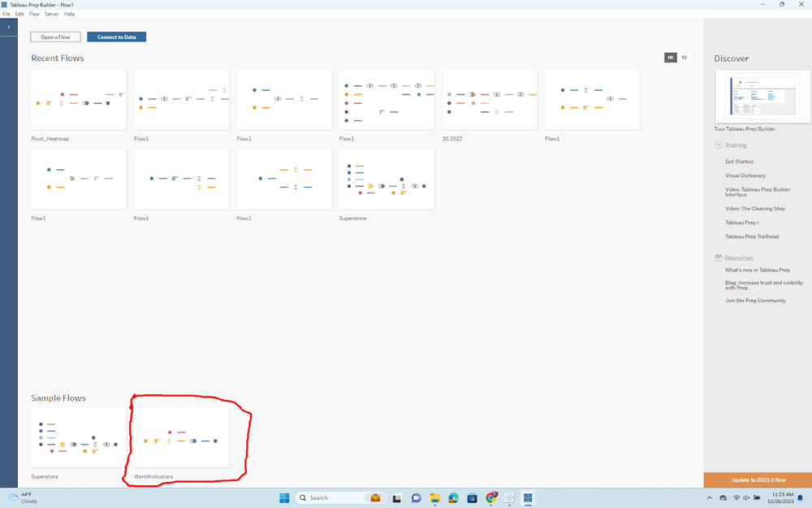
Task: Open Join the Prep Community link
Action: [x=755, y=301]
